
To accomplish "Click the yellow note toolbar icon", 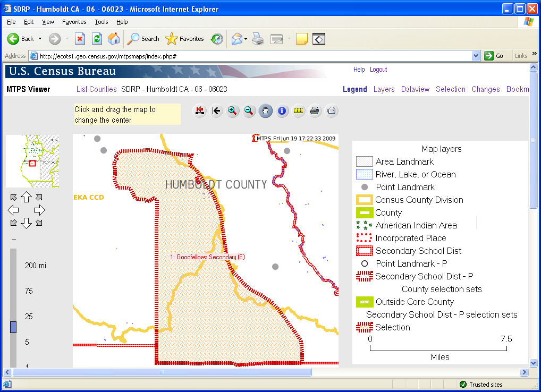I will pos(301,39).
